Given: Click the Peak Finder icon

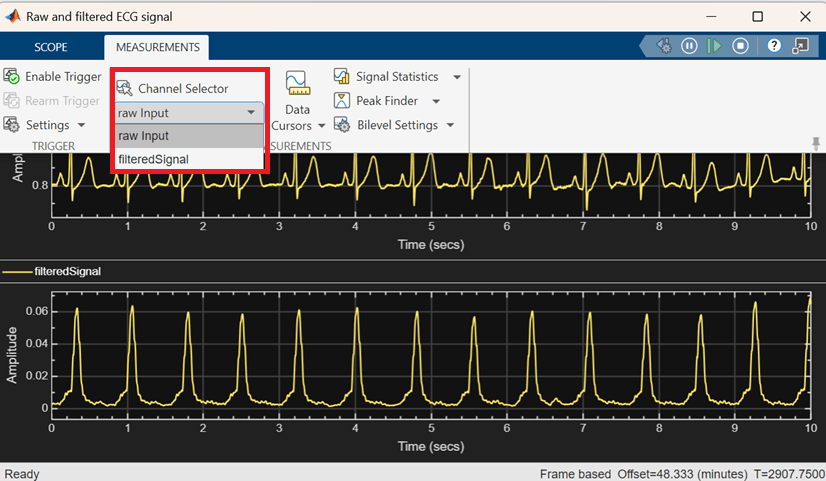Looking at the screenshot, I should tap(341, 101).
